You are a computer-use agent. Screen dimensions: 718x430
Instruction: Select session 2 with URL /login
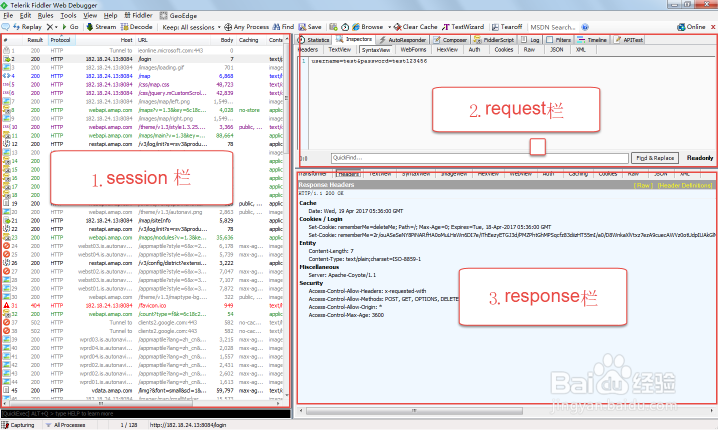142,59
